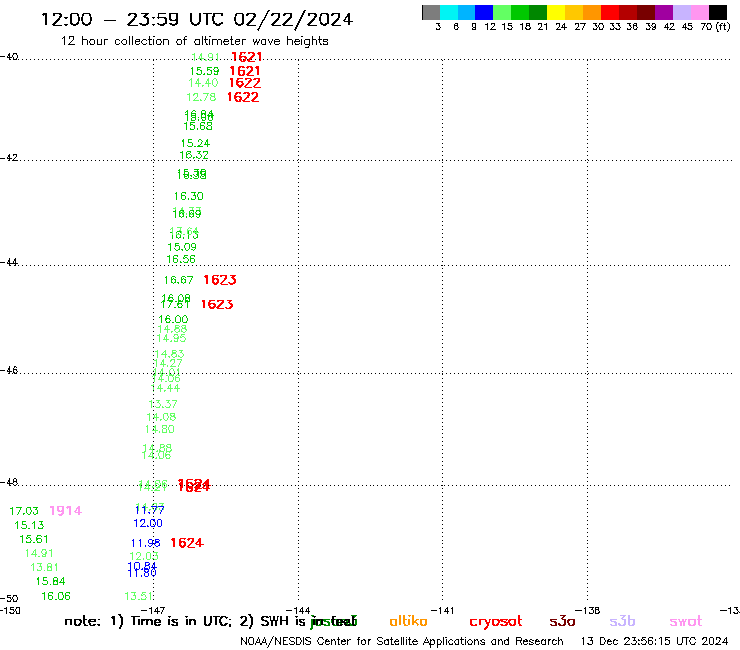The image size is (740, 650).
Task: Click the wave height value 16.30
Action: point(189,196)
